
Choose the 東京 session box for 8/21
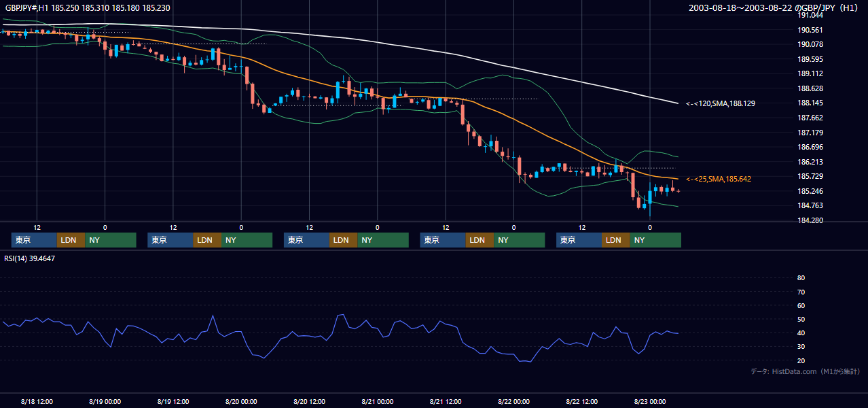click(x=443, y=240)
